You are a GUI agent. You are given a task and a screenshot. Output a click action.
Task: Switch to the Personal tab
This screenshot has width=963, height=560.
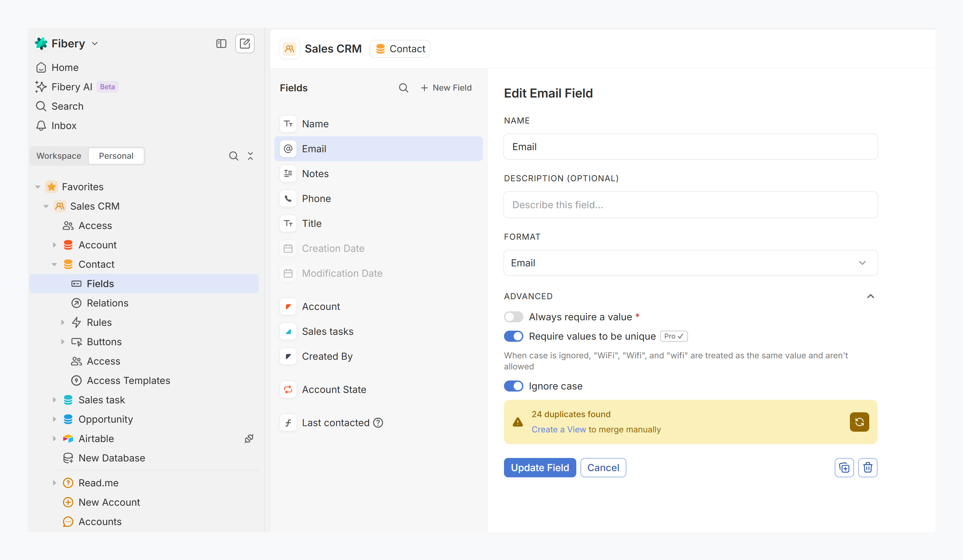[x=116, y=156]
